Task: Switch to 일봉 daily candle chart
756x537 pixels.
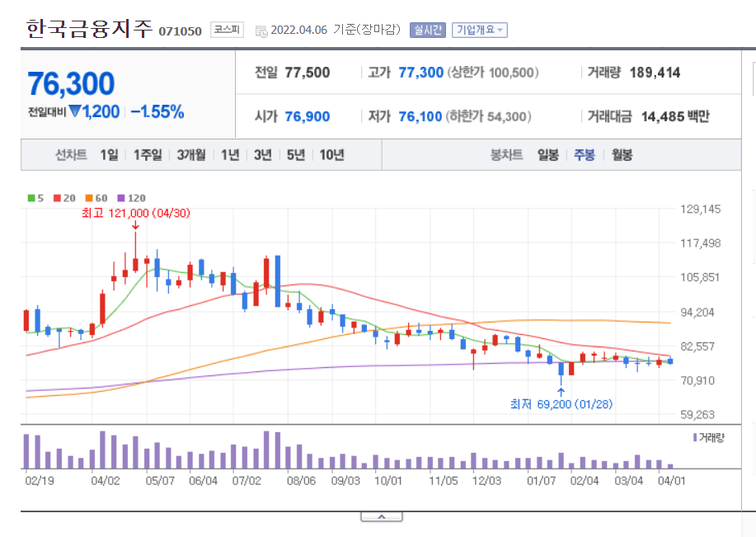Action: click(548, 155)
